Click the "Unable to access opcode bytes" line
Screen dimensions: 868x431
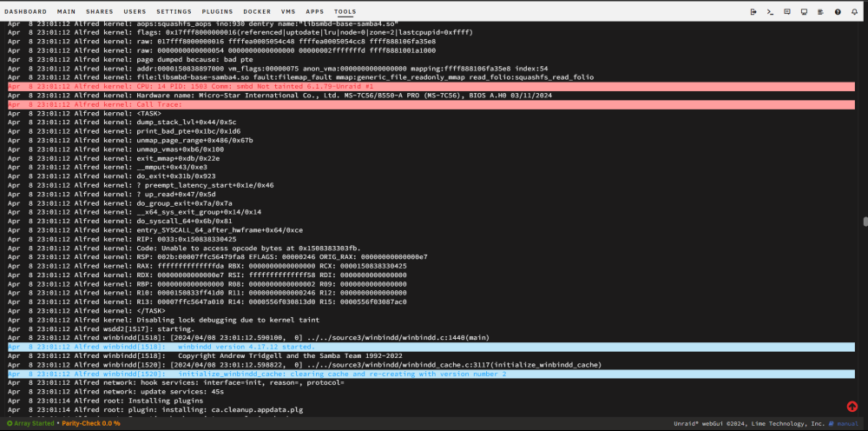coord(184,249)
